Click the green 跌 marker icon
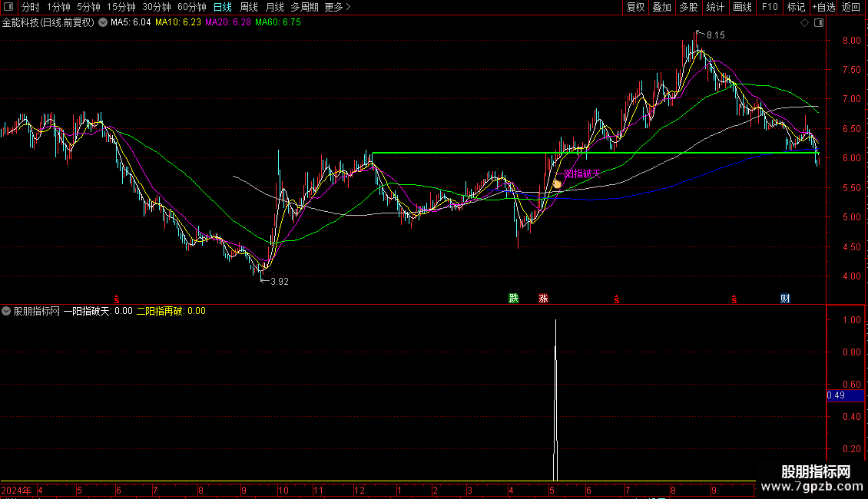 tap(514, 299)
